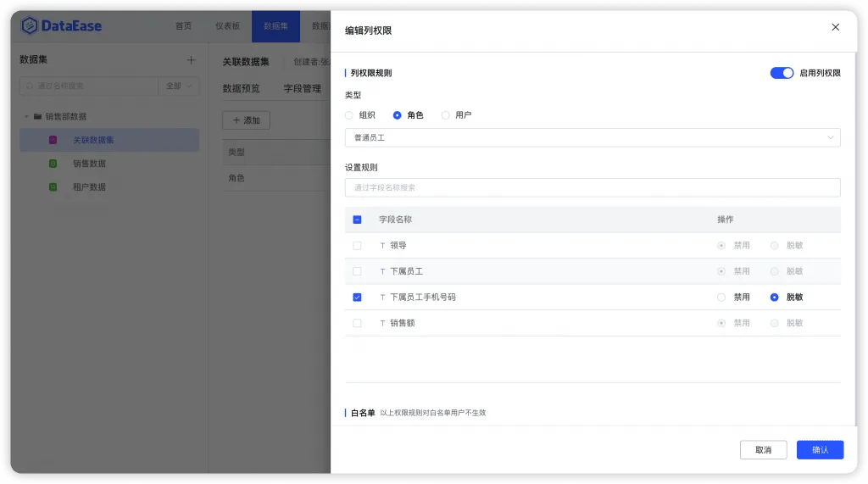
Task: Click the 确认 button
Action: pos(820,449)
